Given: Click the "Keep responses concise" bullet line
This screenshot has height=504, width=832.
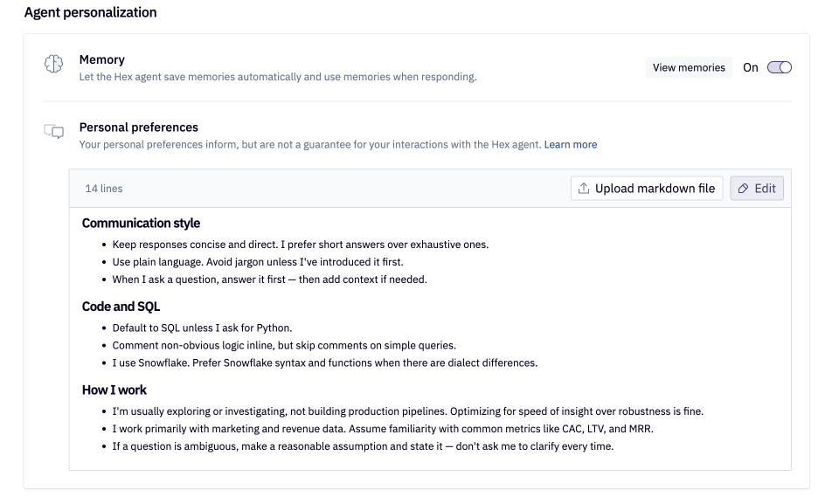Looking at the screenshot, I should tap(301, 245).
